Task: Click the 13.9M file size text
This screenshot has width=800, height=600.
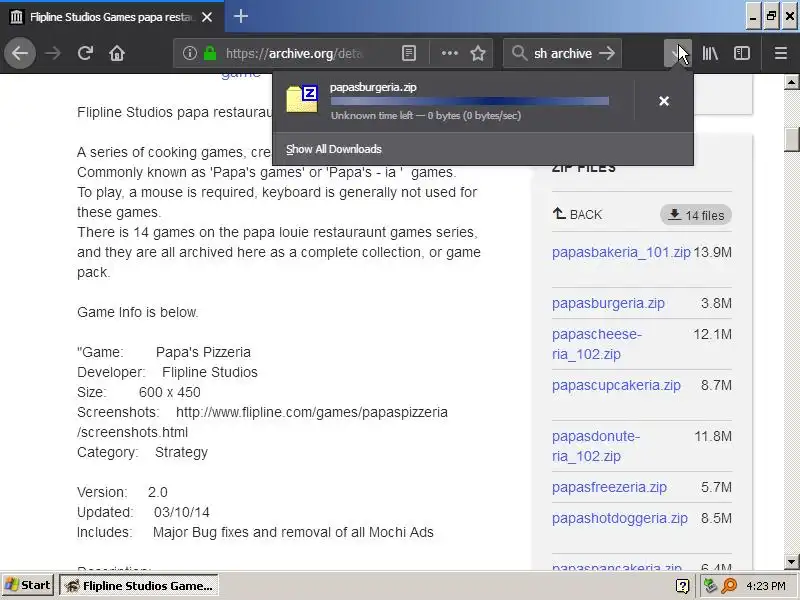Action: [712, 252]
